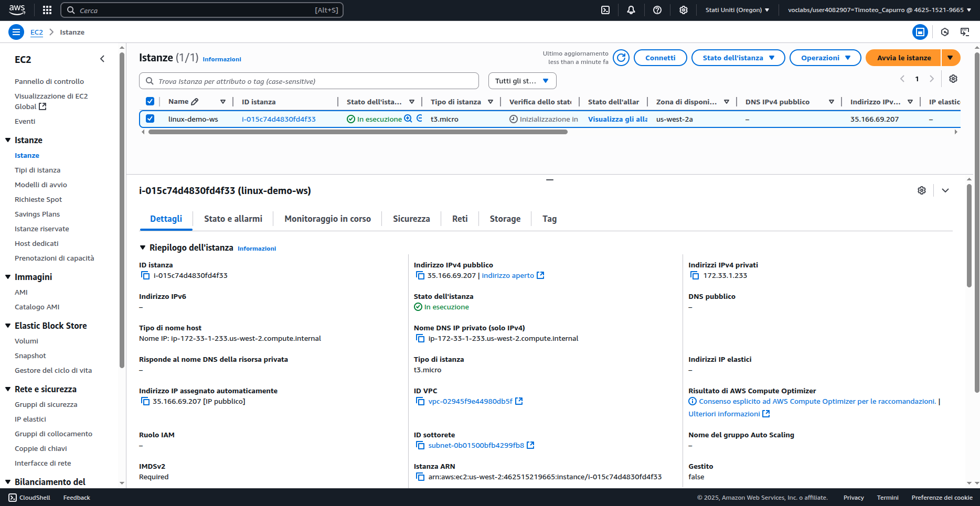
Task: Open the hexagon icon in breadcrumb bar
Action: pyautogui.click(x=945, y=32)
